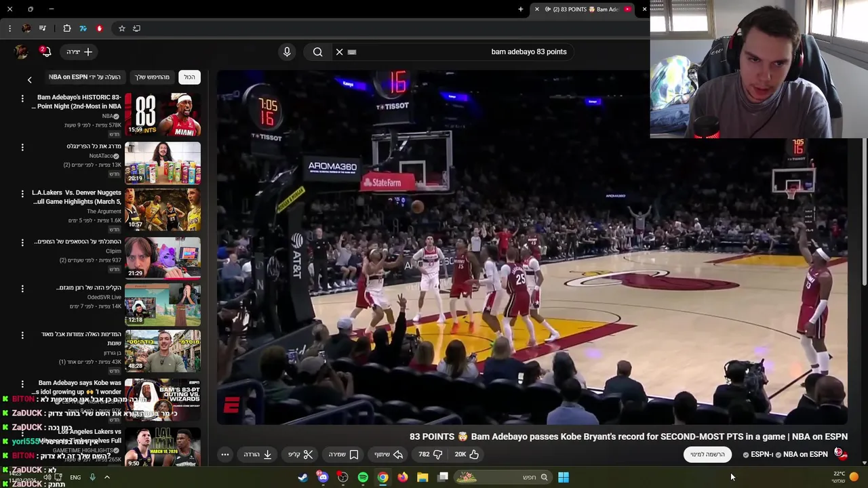Open the NotATaco Pringles ranking video thumbnail
This screenshot has width=868, height=488.
163,163
